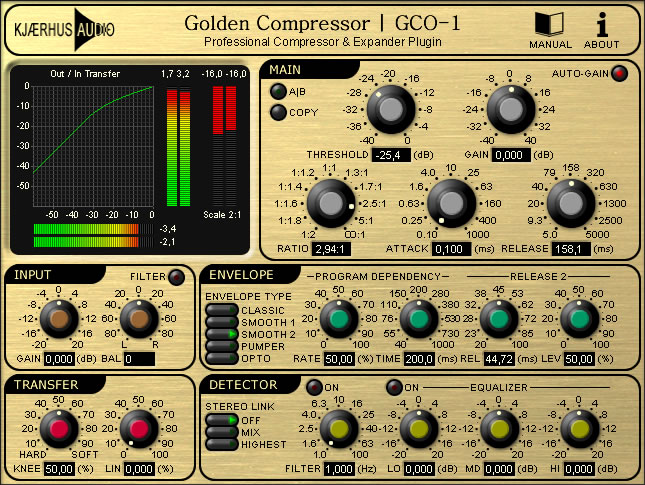The width and height of the screenshot is (645, 485).
Task: Click the Time value field 200,0
Action: coord(419,359)
